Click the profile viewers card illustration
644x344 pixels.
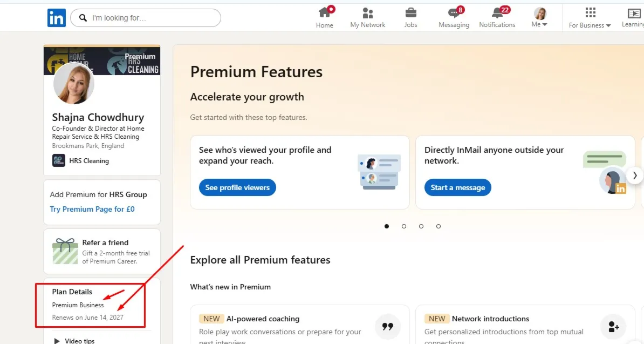click(x=379, y=172)
